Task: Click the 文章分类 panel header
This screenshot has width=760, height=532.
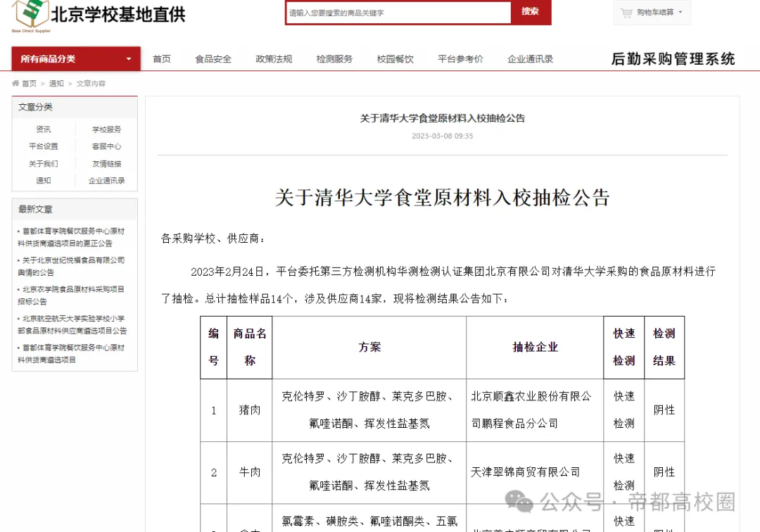Action: point(75,107)
